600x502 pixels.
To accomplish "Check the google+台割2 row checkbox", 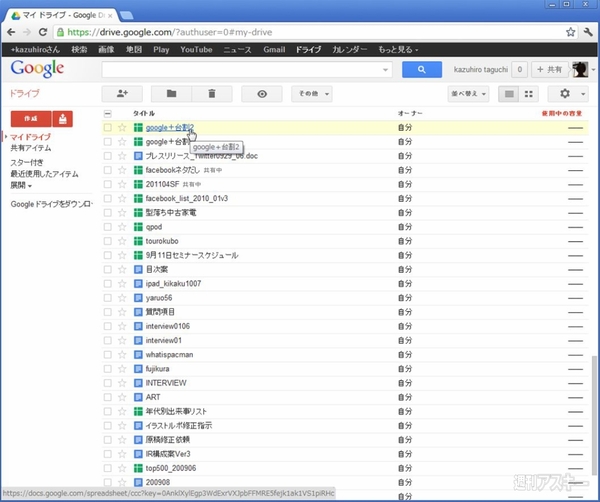I will pos(108,128).
